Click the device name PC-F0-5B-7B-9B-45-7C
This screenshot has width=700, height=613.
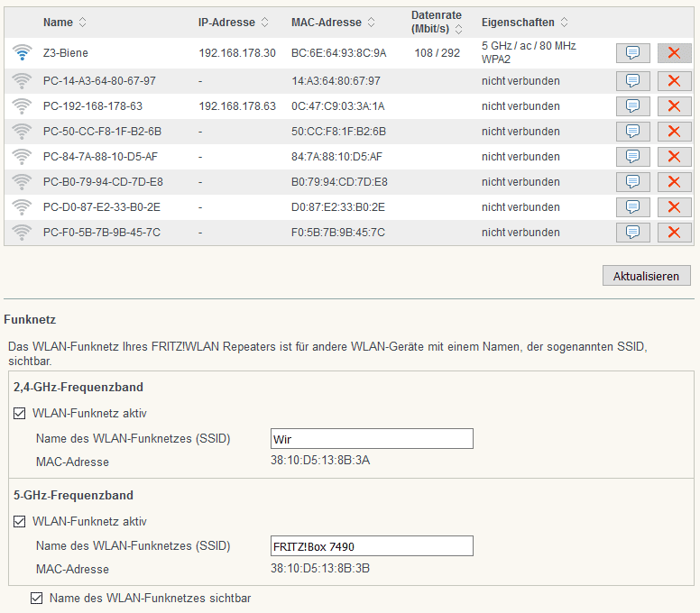coord(102,233)
